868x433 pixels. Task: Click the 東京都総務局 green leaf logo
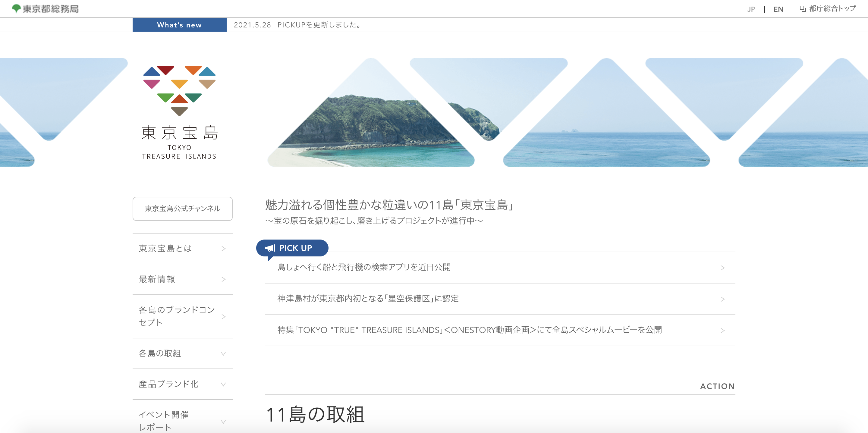click(x=16, y=8)
